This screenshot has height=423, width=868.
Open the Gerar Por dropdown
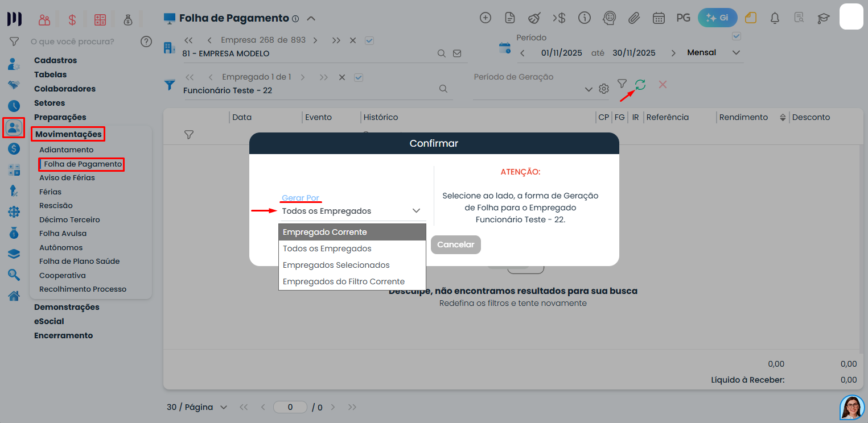[352, 210]
